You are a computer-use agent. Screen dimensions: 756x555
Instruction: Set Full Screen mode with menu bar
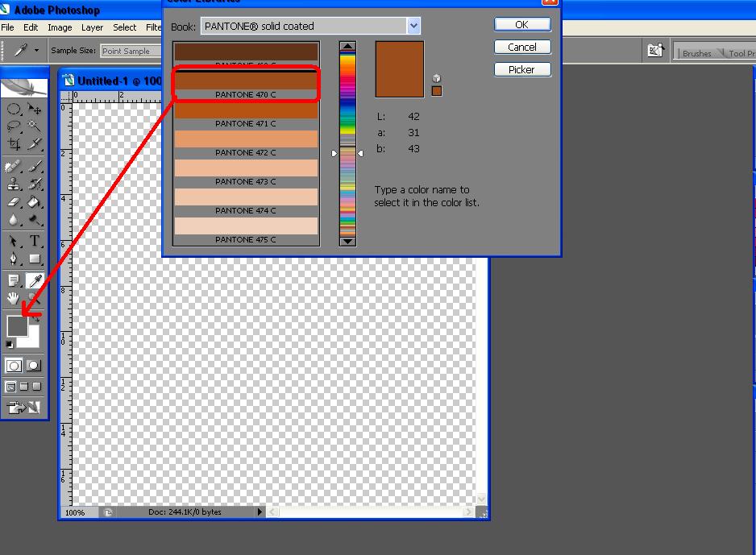[23, 387]
